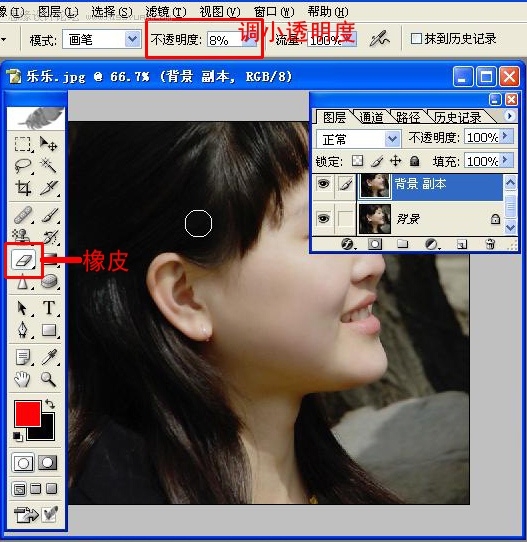Open the layer fill slider arrow

click(x=506, y=160)
